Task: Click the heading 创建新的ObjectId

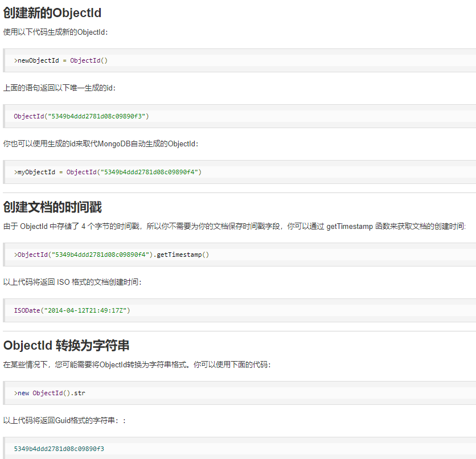Action: point(52,13)
